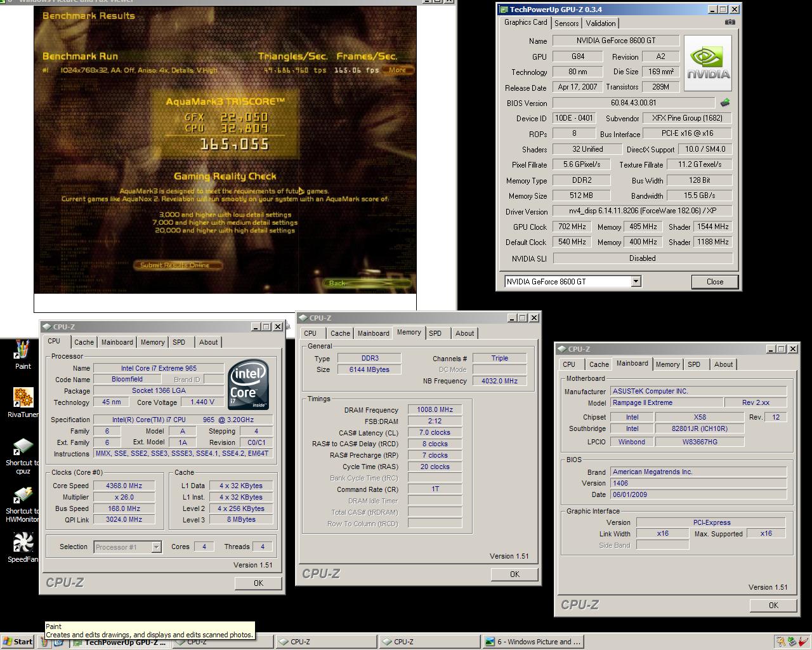The width and height of the screenshot is (812, 650).
Task: Click the GPU-Z title bar icon
Action: tap(504, 10)
